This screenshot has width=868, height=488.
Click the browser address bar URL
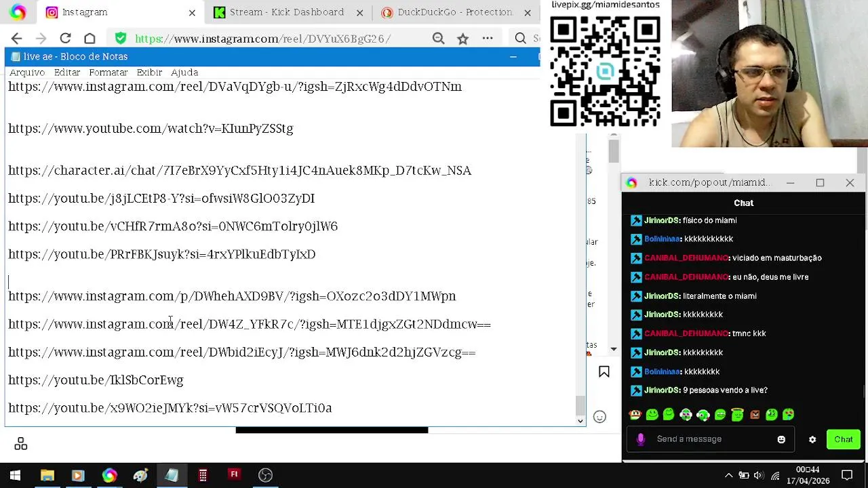pos(262,39)
